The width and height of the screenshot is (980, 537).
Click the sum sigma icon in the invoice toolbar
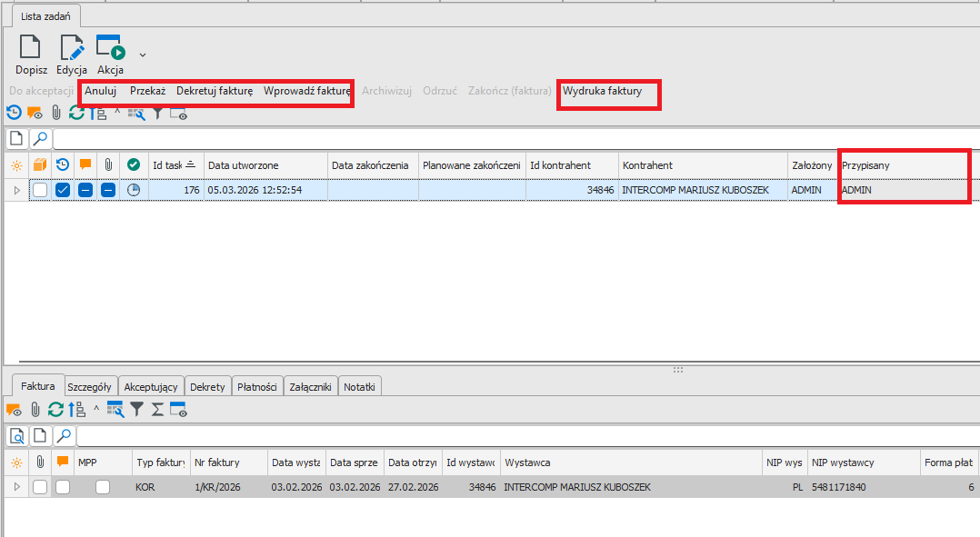(x=157, y=410)
